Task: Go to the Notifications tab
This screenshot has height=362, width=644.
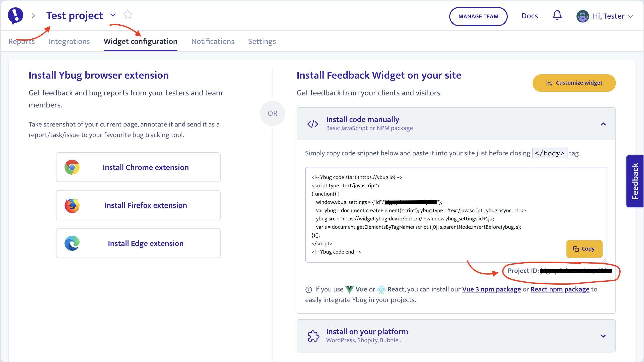Action: [213, 41]
